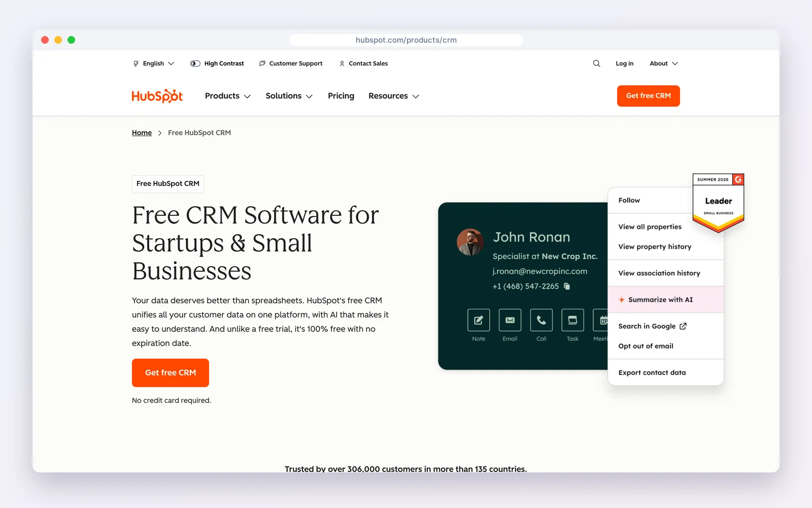Image resolution: width=812 pixels, height=508 pixels.
Task: Click the "Free HubSpot CRM" breadcrumb text
Action: coord(199,133)
